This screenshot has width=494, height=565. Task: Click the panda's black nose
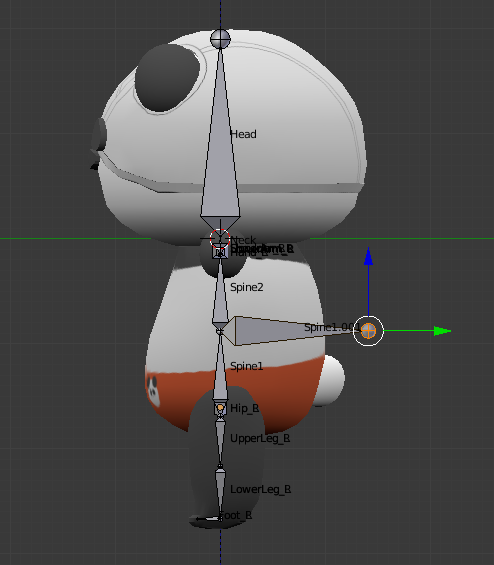pos(99,134)
